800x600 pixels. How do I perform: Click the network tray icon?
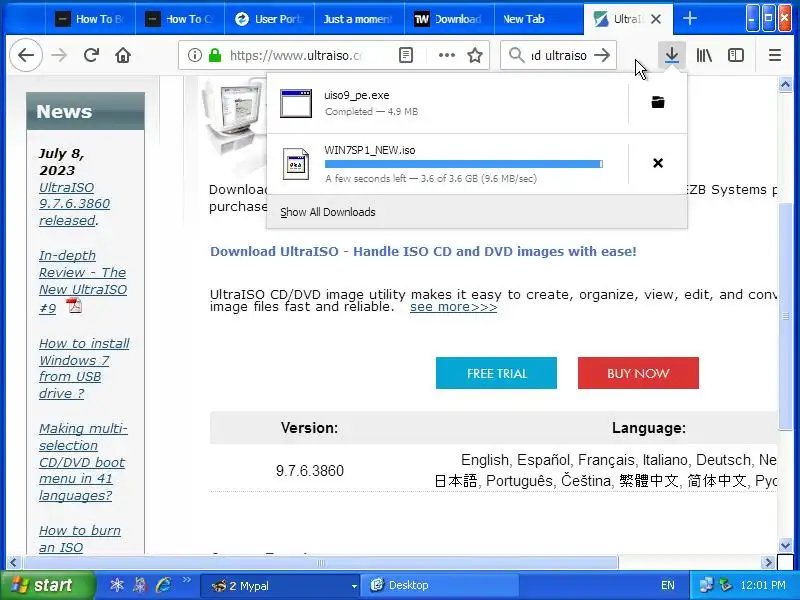click(707, 585)
